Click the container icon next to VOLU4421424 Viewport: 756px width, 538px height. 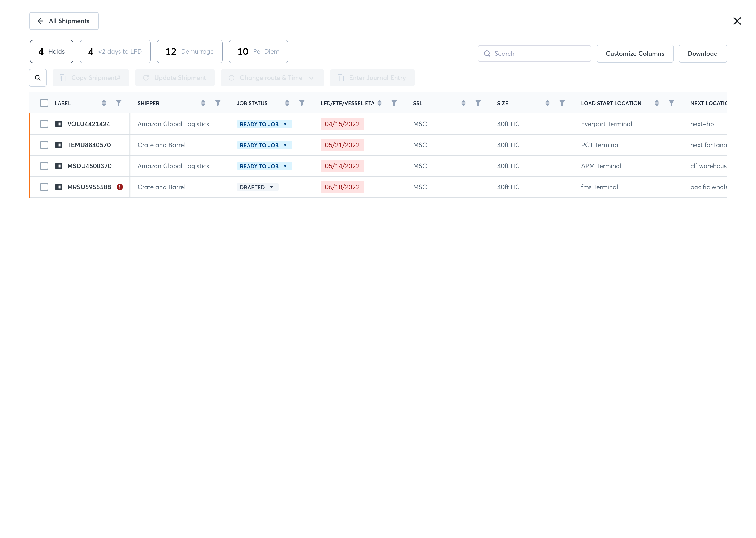click(x=59, y=124)
